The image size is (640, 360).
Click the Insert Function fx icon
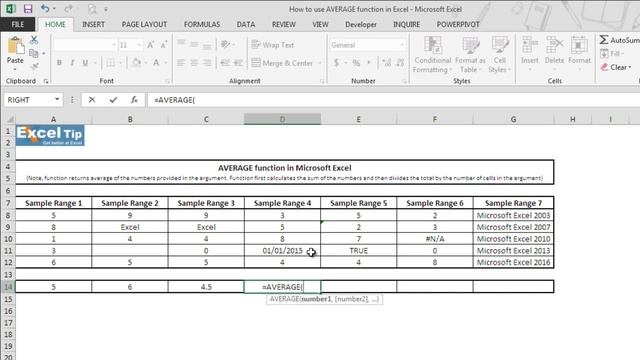(x=134, y=100)
